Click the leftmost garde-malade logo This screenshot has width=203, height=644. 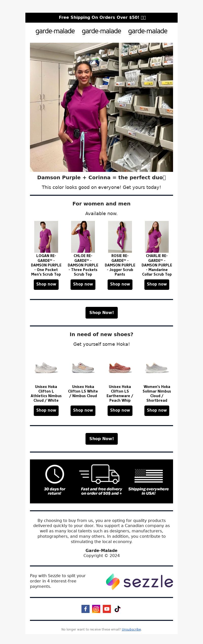coord(55,31)
